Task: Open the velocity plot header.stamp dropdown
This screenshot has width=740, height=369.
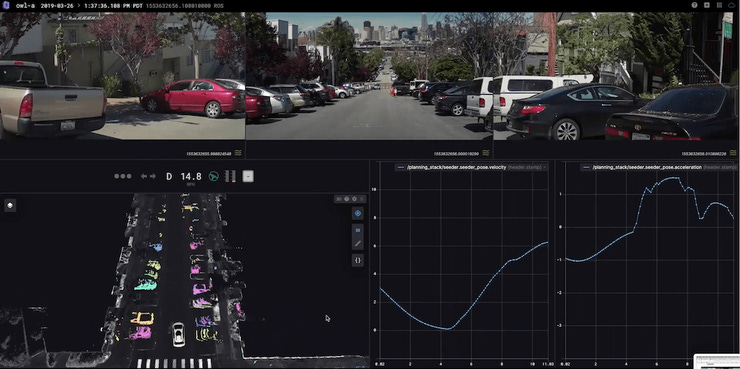Action: 526,168
